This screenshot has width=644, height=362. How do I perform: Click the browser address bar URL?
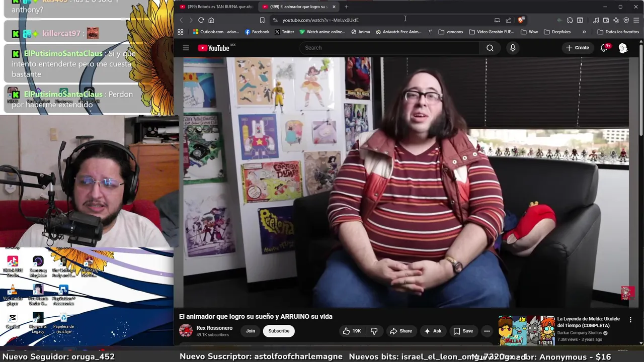click(x=320, y=20)
